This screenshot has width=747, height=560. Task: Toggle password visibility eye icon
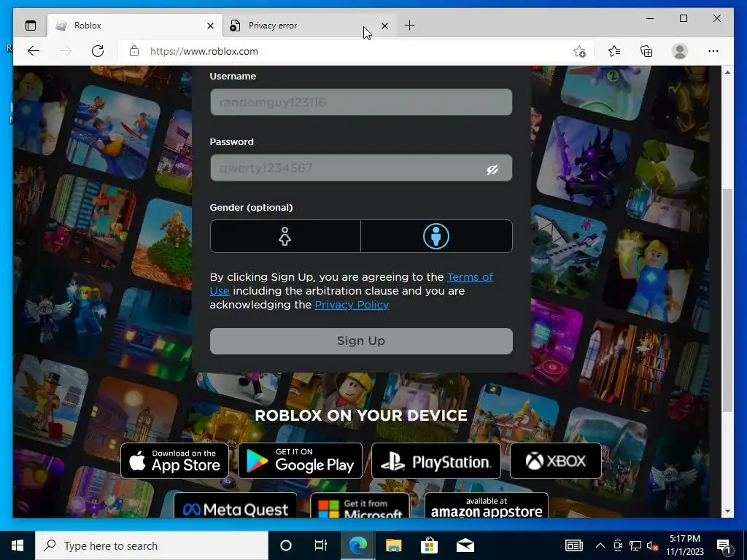pyautogui.click(x=492, y=169)
